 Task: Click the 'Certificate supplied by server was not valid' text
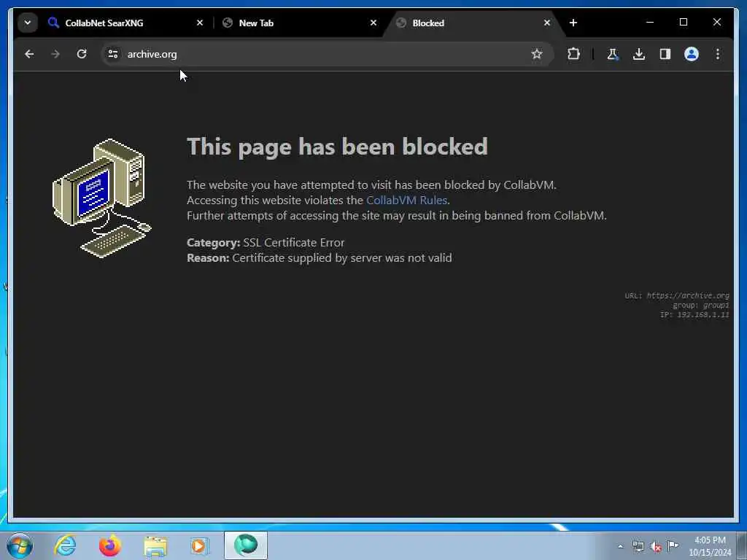[342, 258]
